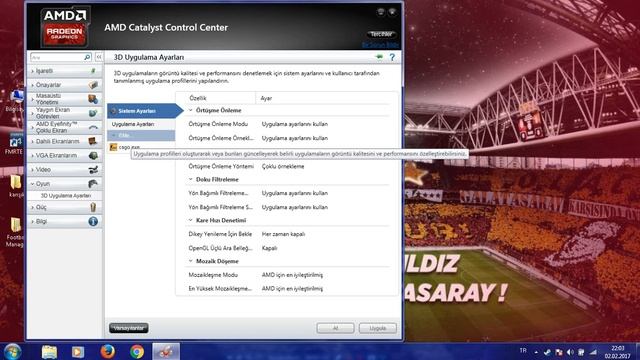Click the Catalyst Control Center taskbar icon
Viewport: 640px width, 360px height.
coord(166,351)
